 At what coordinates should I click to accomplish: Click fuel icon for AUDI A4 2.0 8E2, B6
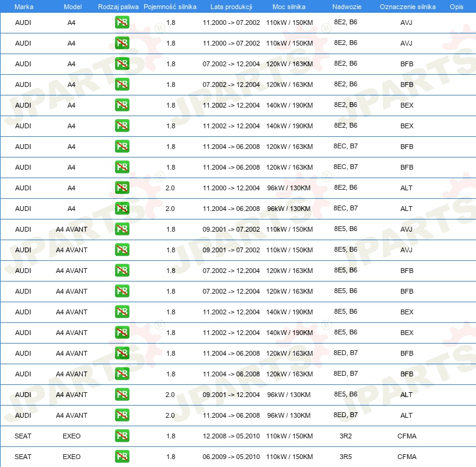click(122, 188)
